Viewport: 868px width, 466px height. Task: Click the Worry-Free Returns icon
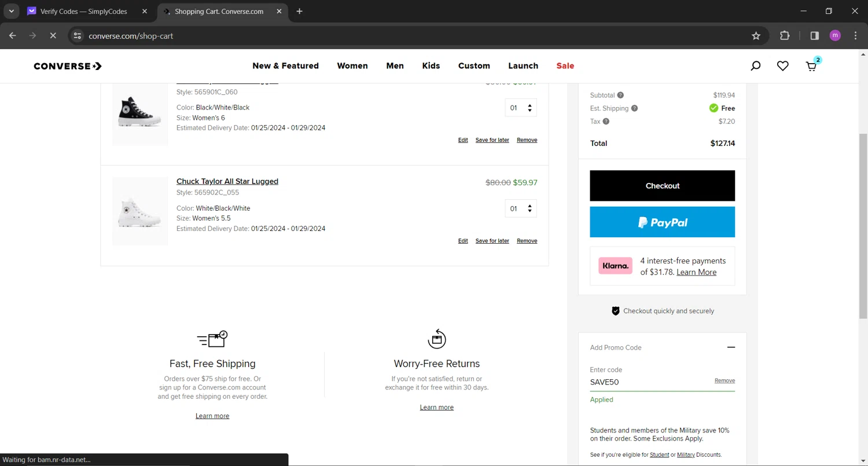tap(437, 339)
